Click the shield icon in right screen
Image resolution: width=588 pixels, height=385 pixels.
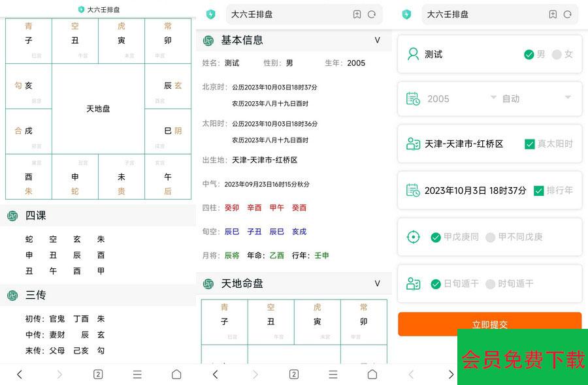point(406,14)
